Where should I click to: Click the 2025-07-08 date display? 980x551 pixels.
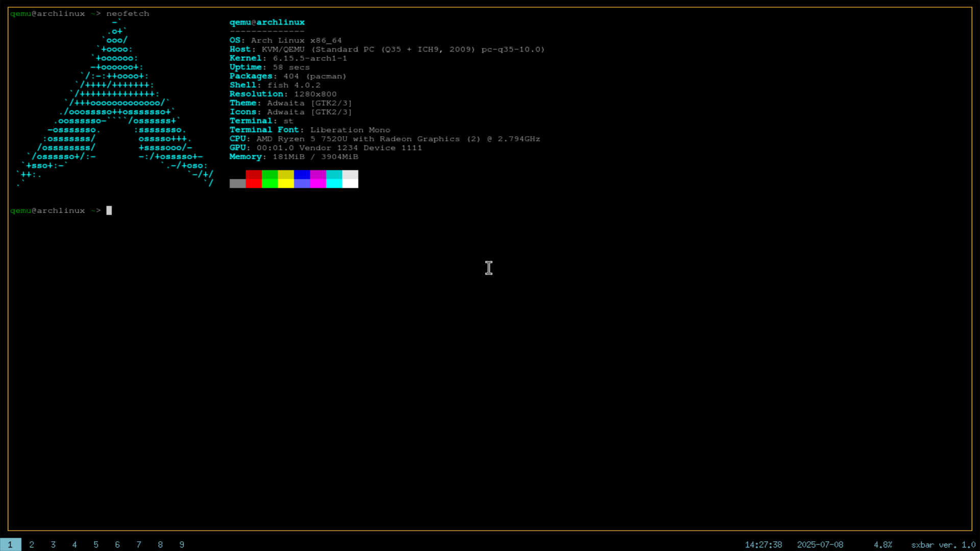click(820, 544)
